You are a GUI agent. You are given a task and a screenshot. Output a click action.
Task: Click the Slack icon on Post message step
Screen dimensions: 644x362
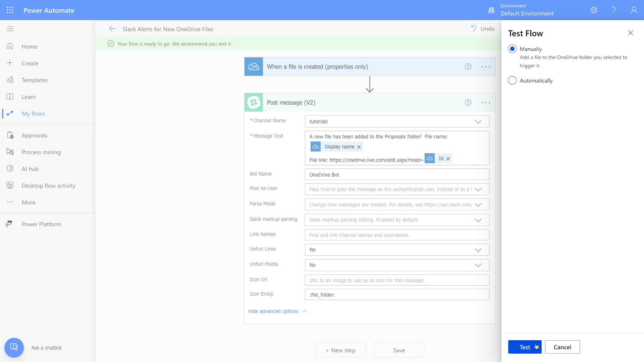click(x=254, y=103)
